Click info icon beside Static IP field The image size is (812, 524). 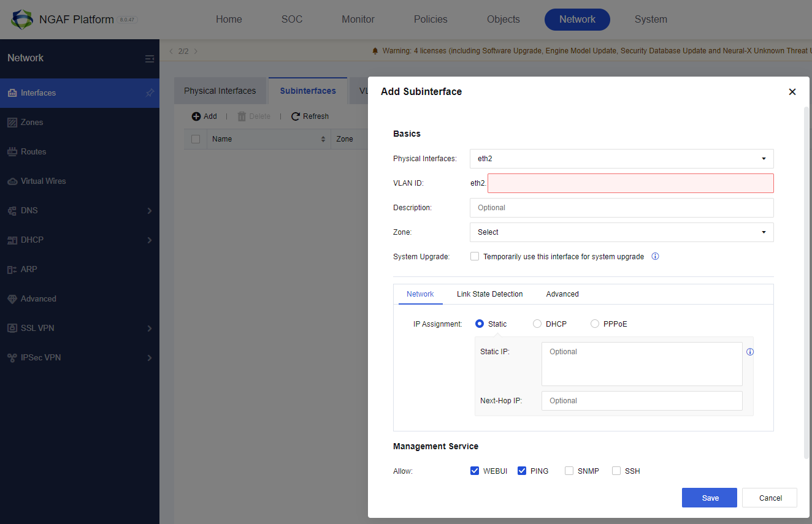pos(750,352)
